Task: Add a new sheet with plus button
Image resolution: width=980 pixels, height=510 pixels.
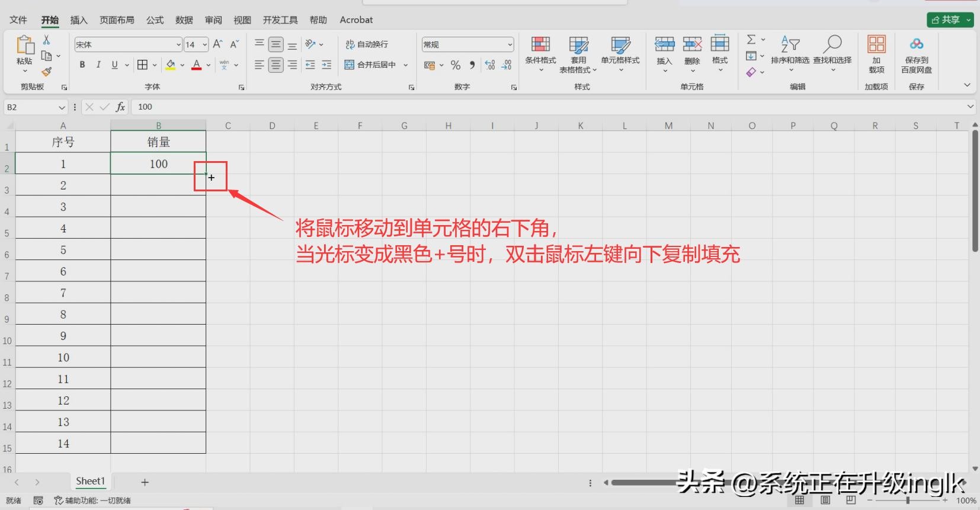Action: pos(145,482)
